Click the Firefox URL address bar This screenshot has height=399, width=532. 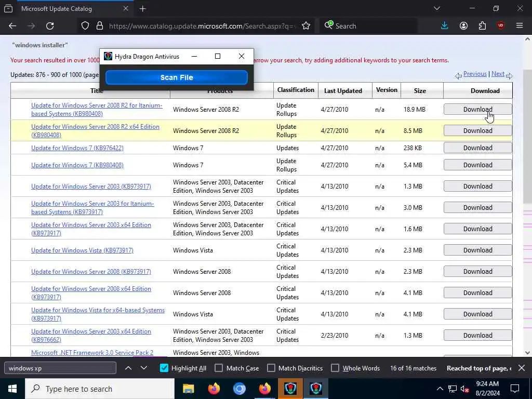(x=202, y=26)
